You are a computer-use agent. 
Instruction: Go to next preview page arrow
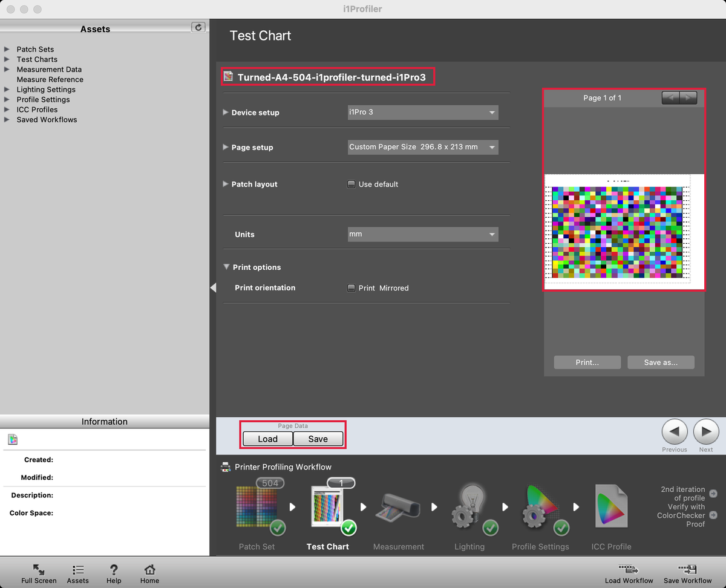pos(689,97)
